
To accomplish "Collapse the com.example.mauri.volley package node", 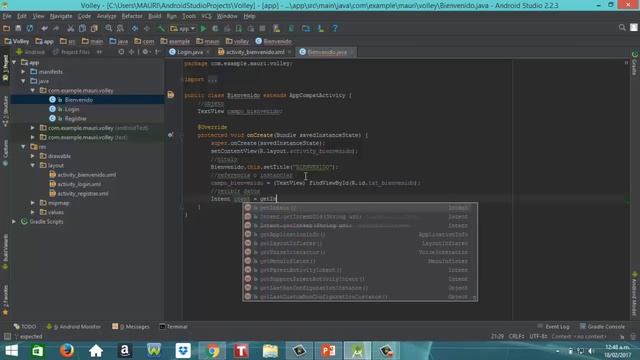I will (x=33, y=91).
